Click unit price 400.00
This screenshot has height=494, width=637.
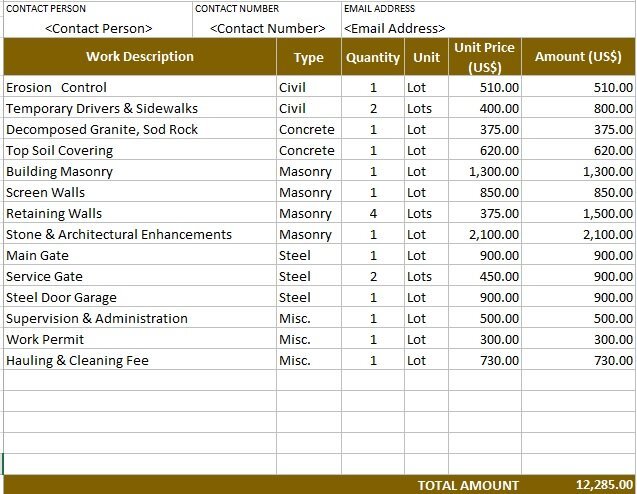coord(485,108)
